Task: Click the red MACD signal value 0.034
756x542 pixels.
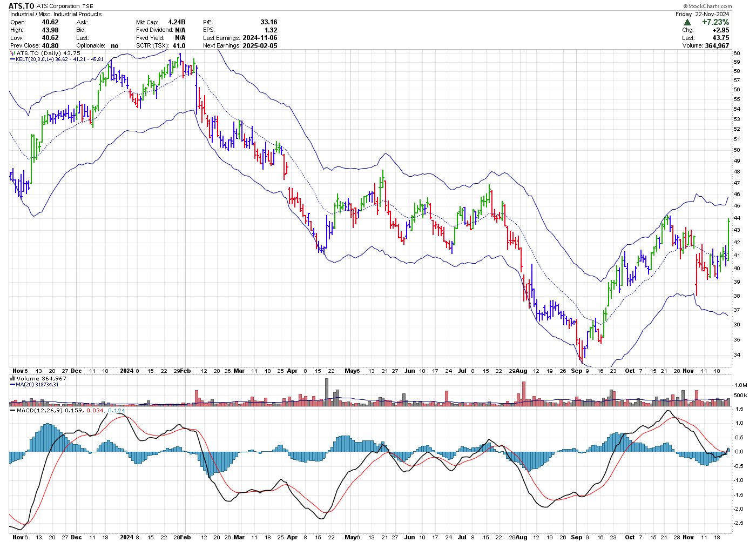Action: click(x=95, y=411)
